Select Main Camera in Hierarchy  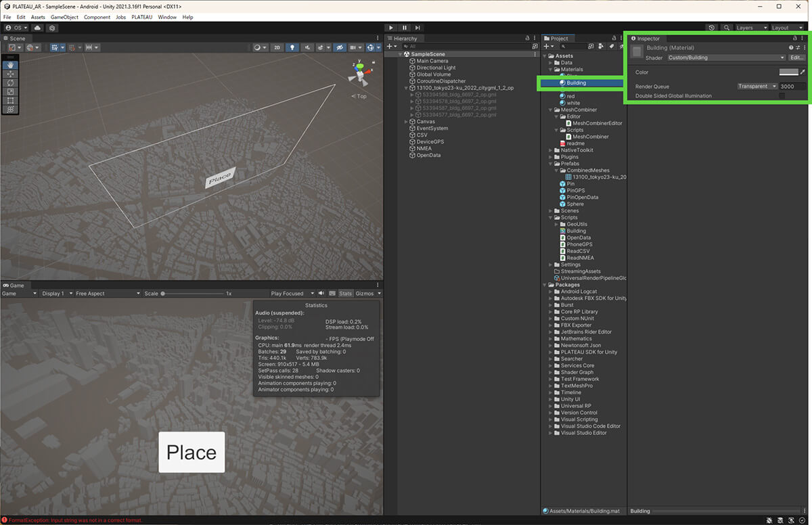[x=432, y=61]
